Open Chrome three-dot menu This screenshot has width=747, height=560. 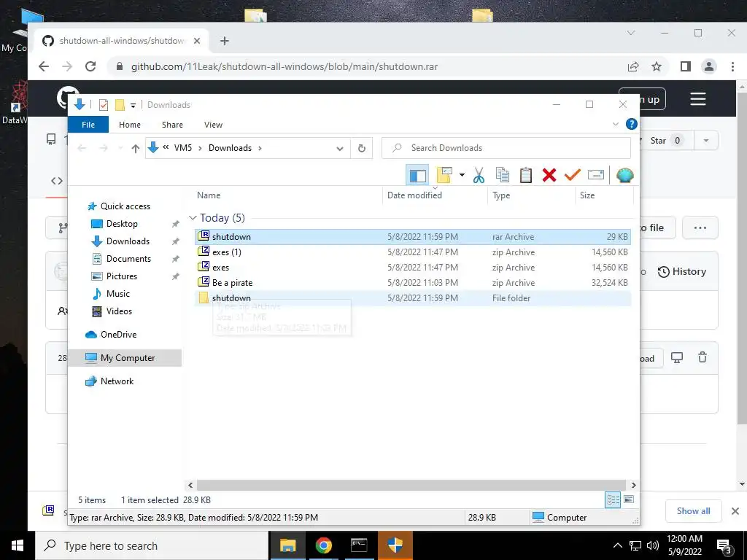(732, 66)
